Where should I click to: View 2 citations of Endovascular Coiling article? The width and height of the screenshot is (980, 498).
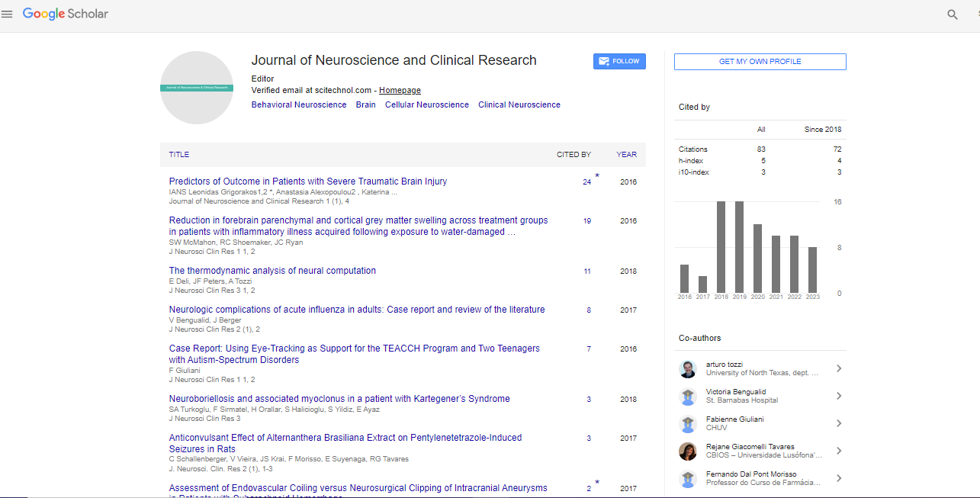tap(589, 489)
